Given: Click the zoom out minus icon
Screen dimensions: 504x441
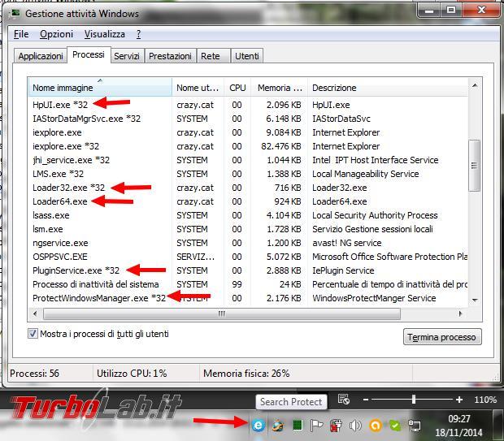Looking at the screenshot, I should tap(366, 400).
